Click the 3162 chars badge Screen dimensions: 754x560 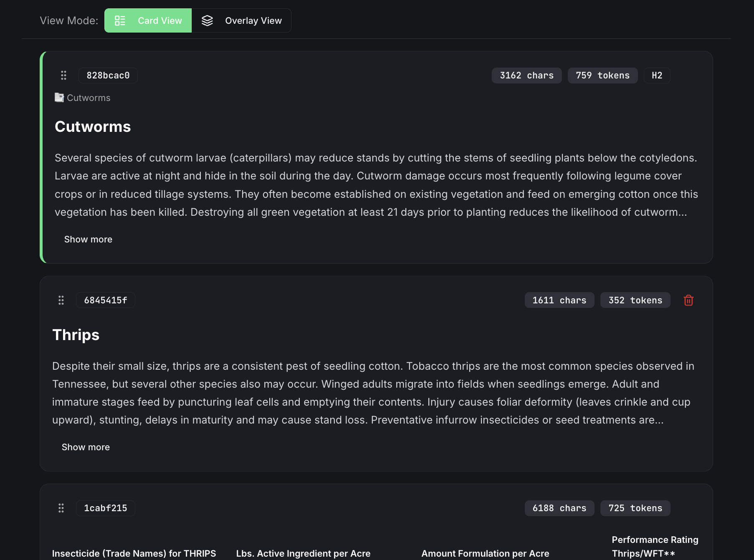tap(526, 76)
